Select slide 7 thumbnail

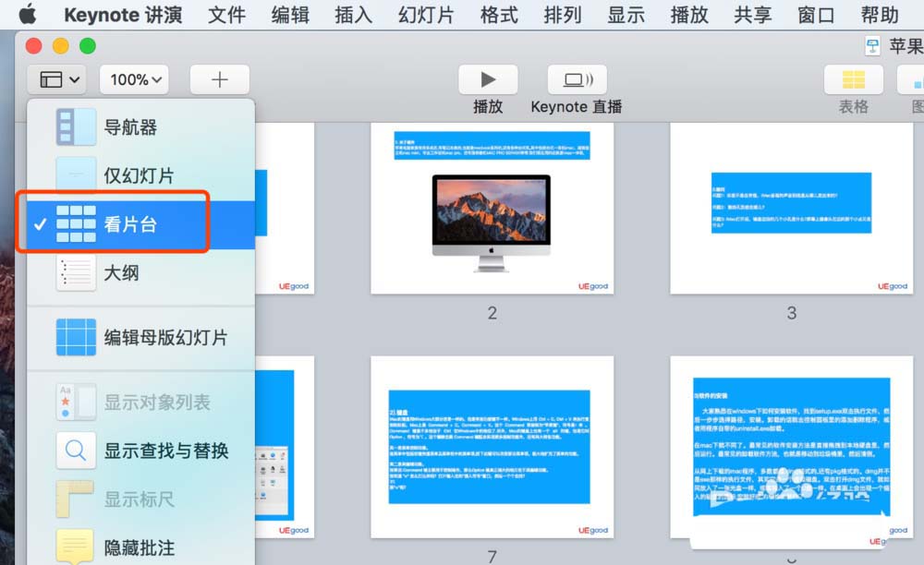(492, 447)
